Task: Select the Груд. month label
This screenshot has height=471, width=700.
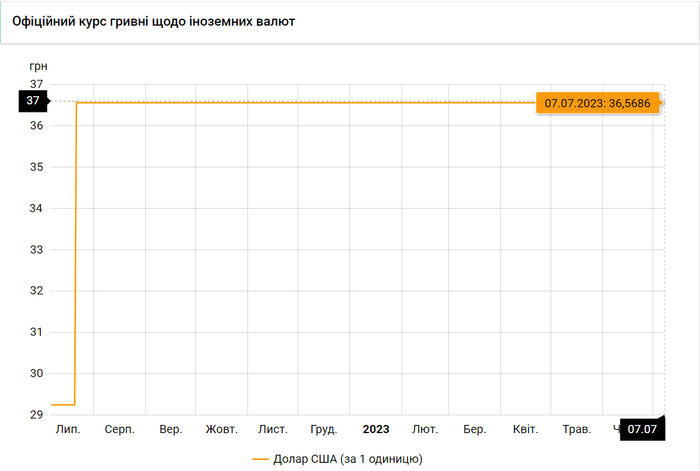Action: coord(324,429)
